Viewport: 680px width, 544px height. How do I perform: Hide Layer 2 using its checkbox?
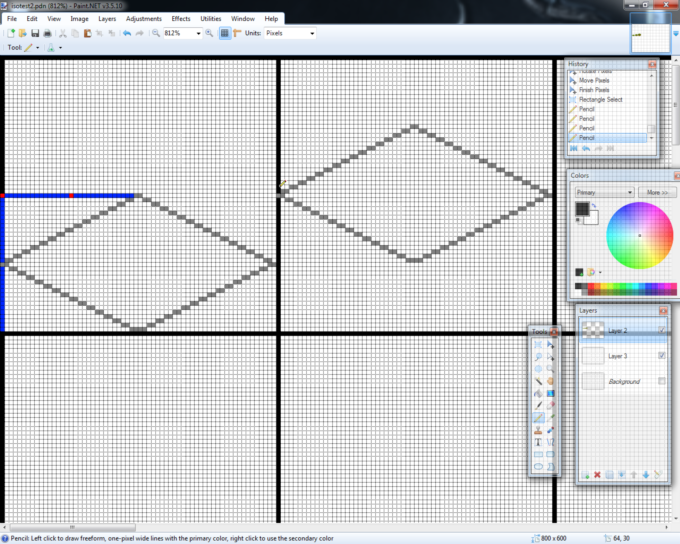[661, 331]
